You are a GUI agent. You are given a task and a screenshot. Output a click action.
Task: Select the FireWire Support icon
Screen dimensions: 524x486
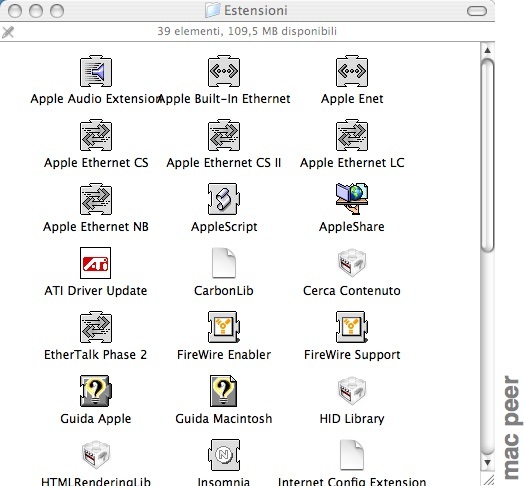tap(352, 327)
